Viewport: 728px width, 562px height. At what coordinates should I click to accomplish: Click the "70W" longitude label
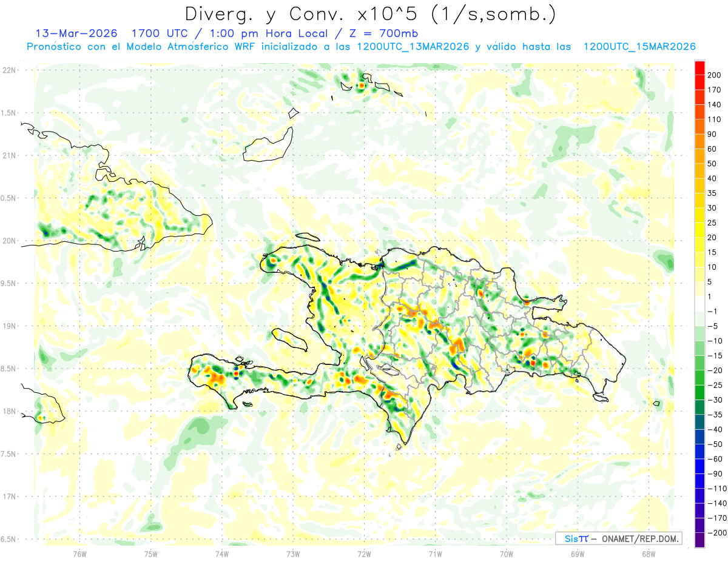(x=507, y=554)
